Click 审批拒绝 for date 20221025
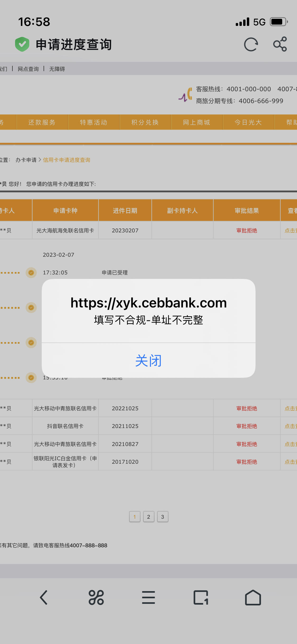 247,408
